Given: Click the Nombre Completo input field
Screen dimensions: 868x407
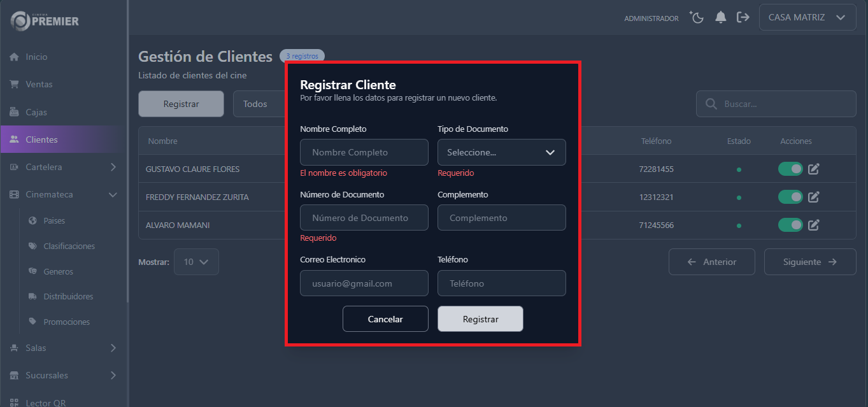Looking at the screenshot, I should click(364, 152).
